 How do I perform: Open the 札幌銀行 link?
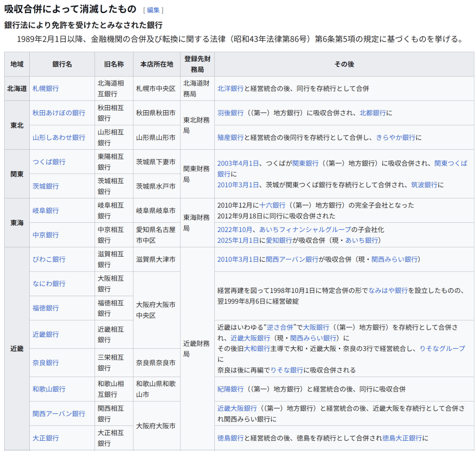pos(46,88)
